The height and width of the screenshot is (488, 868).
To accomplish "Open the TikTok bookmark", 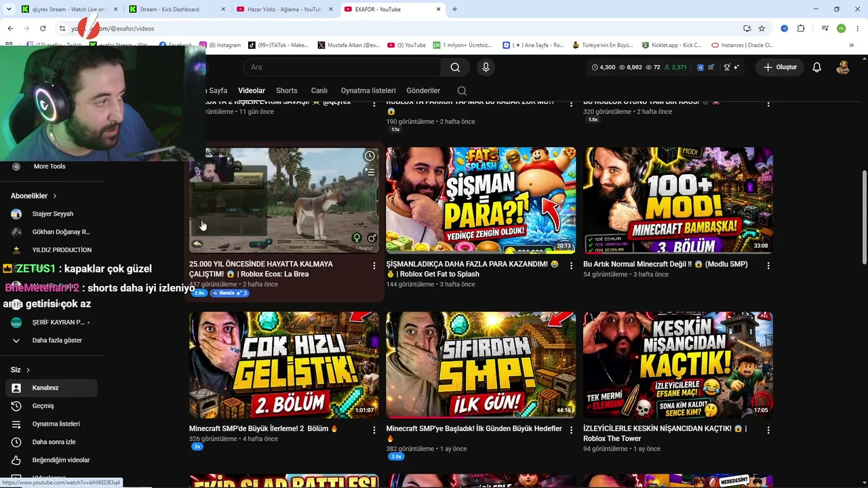I will pyautogui.click(x=278, y=45).
